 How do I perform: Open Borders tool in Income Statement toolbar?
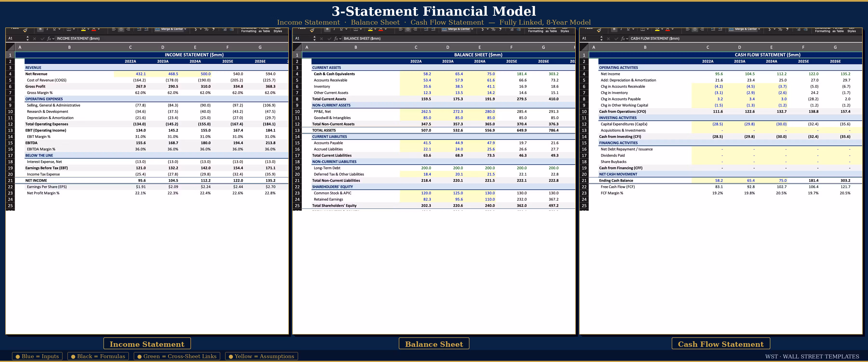(69, 29)
